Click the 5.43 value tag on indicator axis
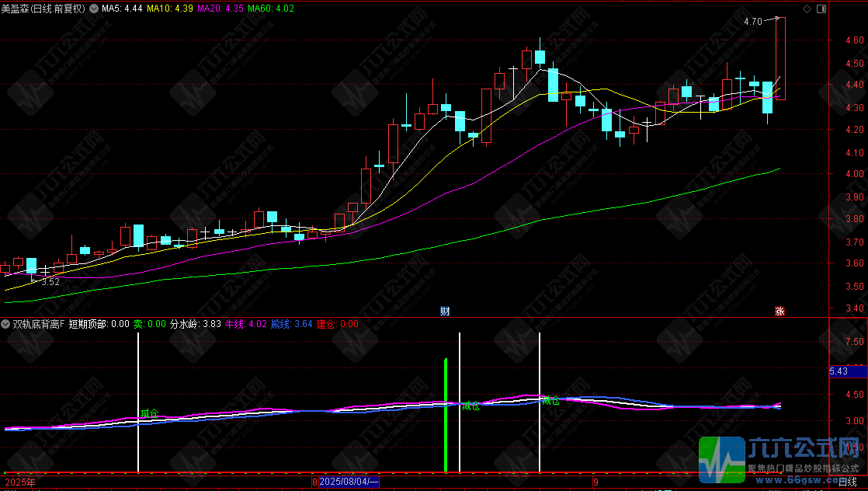 [x=838, y=371]
